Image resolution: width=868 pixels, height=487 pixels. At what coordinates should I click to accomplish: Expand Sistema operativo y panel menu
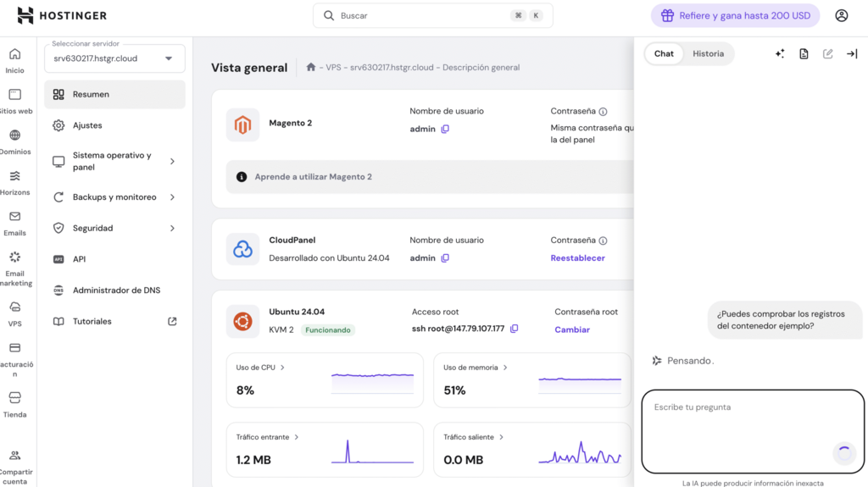(172, 162)
